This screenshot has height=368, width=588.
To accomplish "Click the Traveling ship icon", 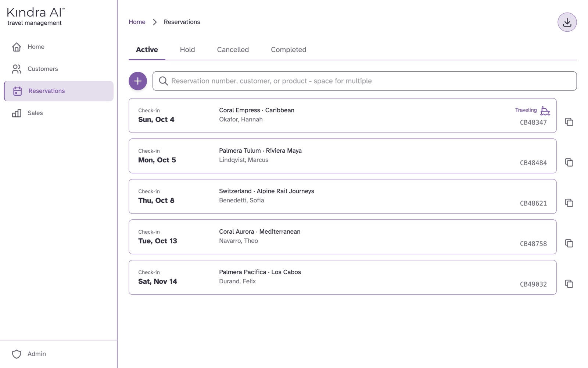I will point(545,110).
